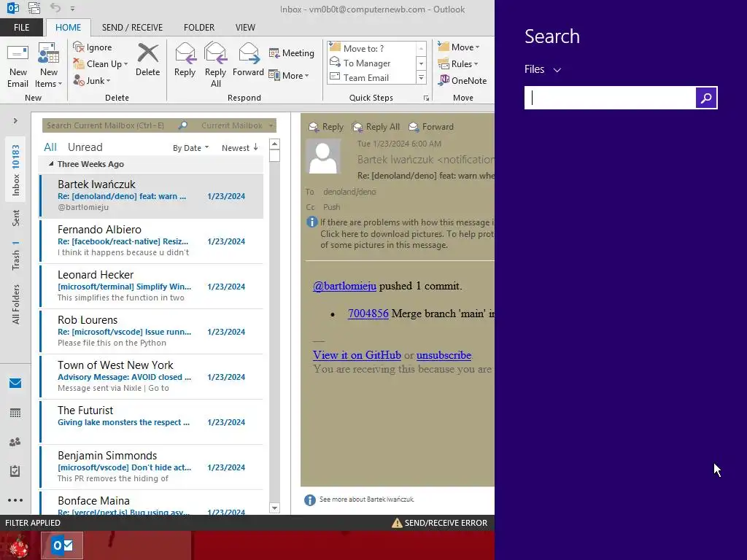
Task: Open the Tasks navigation icon
Action: coord(15,471)
